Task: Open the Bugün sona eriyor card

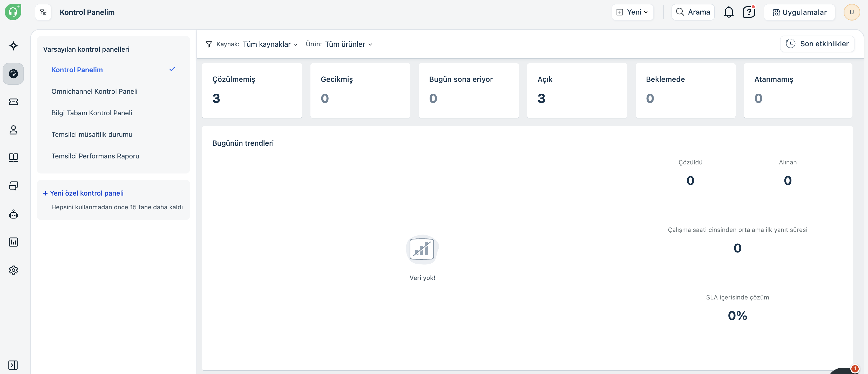Action: pos(469,91)
